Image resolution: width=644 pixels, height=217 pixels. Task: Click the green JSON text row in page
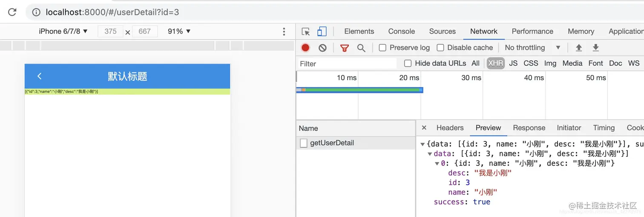pyautogui.click(x=127, y=92)
